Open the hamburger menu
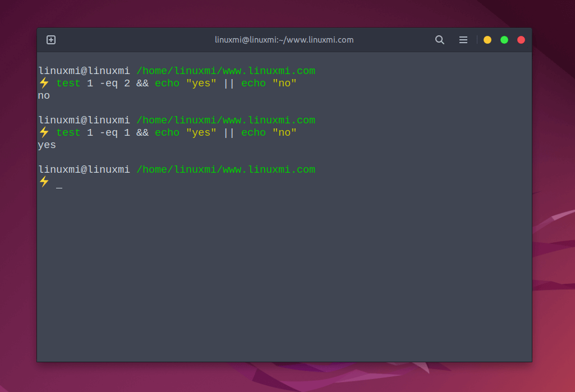This screenshot has height=392, width=575. pyautogui.click(x=463, y=40)
